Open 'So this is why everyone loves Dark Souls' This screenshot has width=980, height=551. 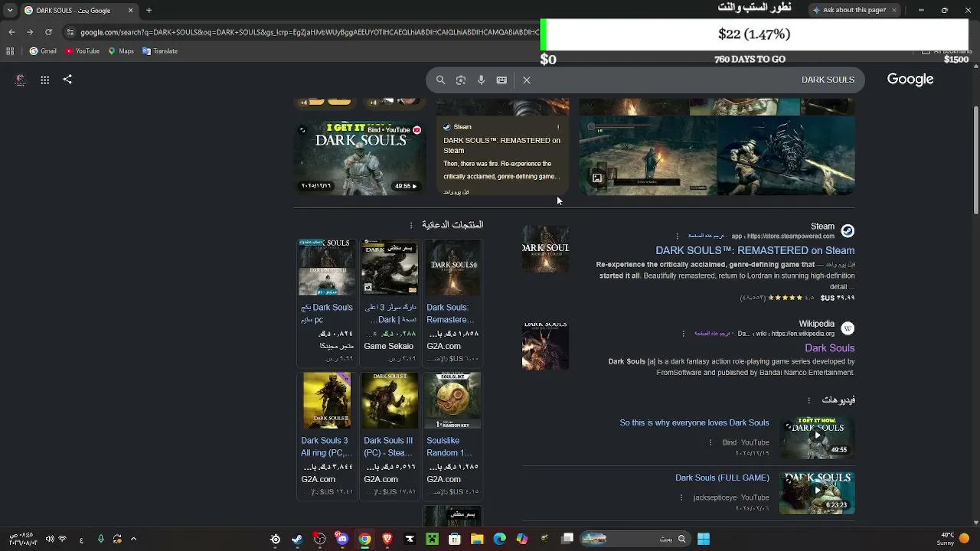click(694, 422)
